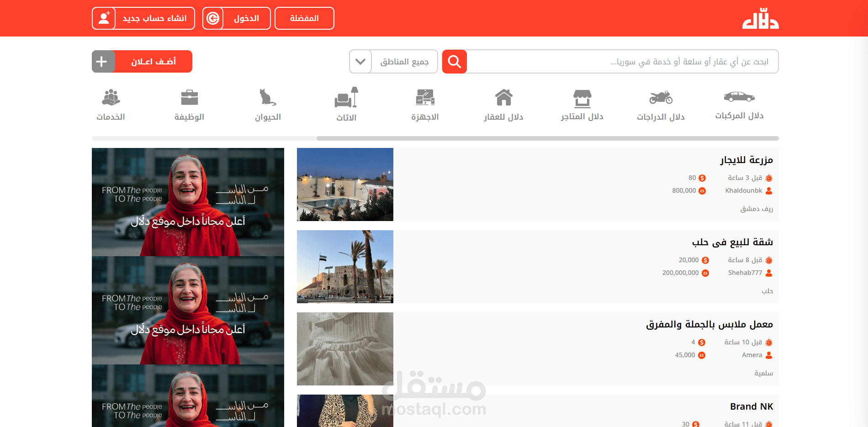
Task: Open the listing معمل ملابس بالجملة والمفرق
Action: tap(709, 324)
